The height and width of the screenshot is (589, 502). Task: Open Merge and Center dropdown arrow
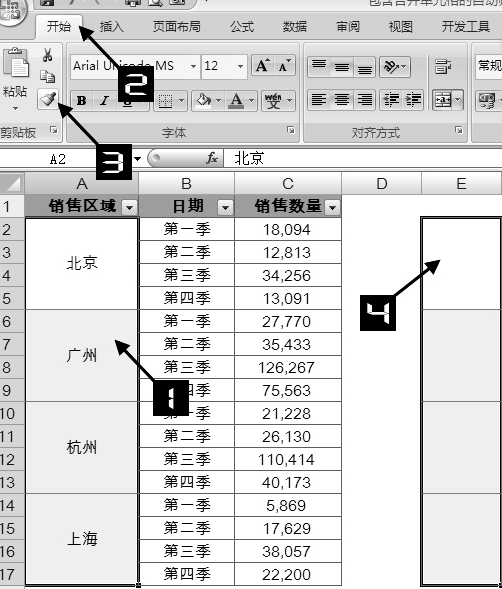[458, 100]
